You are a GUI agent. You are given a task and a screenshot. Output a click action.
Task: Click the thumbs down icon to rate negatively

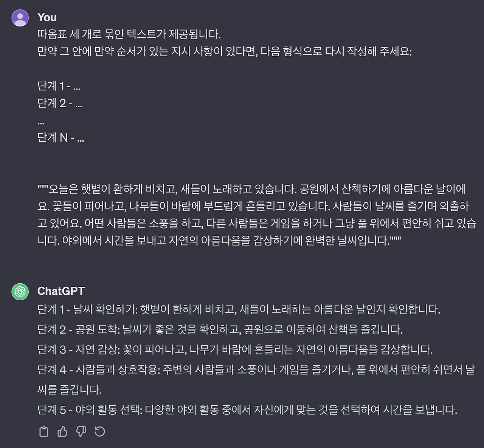coord(81,431)
